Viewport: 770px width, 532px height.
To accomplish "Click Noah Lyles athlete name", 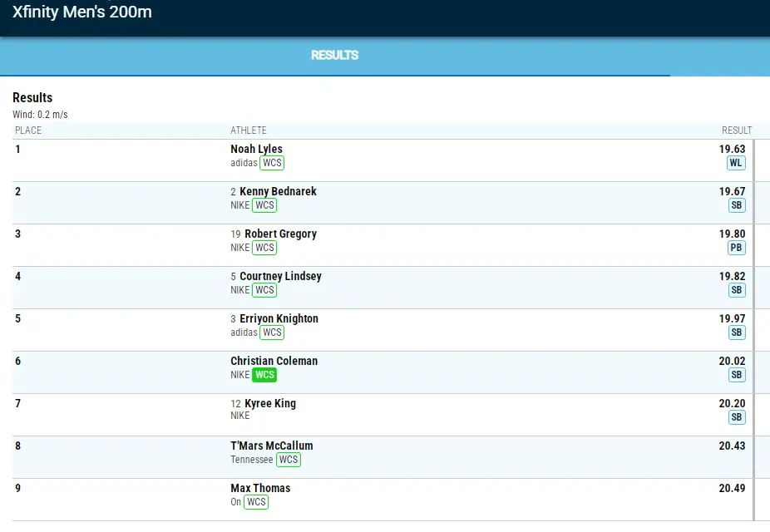I will coord(256,150).
